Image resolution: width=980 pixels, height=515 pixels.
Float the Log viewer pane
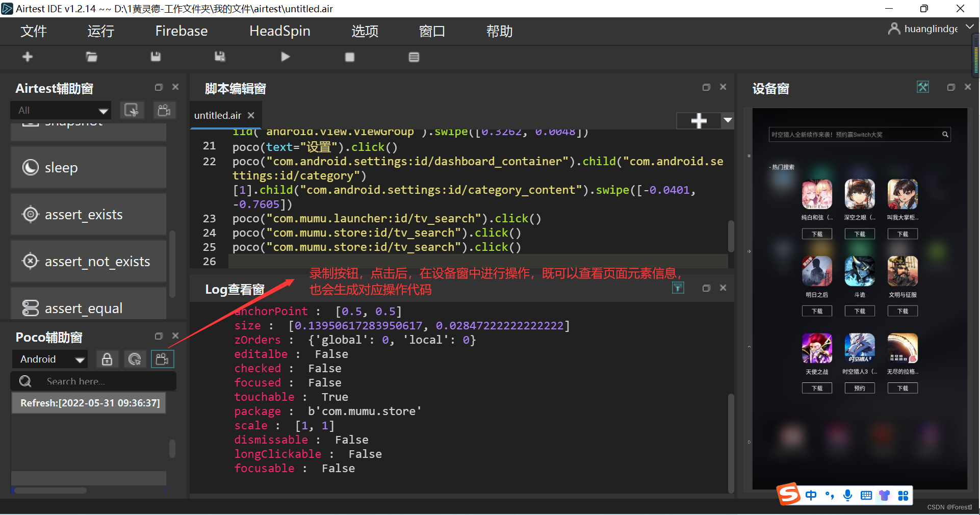coord(706,288)
